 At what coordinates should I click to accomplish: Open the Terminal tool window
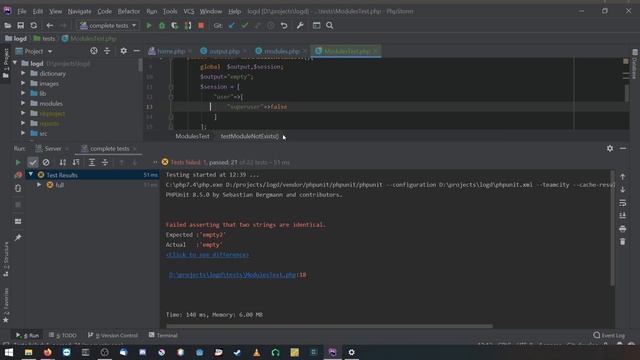click(x=163, y=335)
